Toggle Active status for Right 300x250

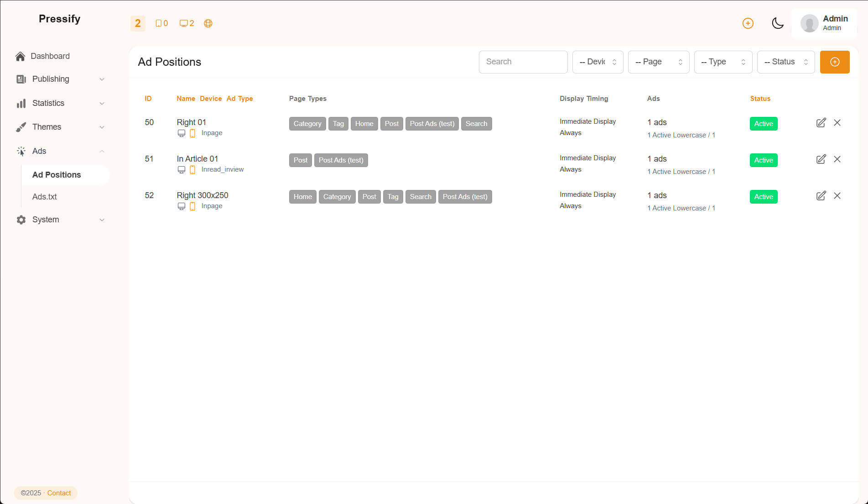763,197
